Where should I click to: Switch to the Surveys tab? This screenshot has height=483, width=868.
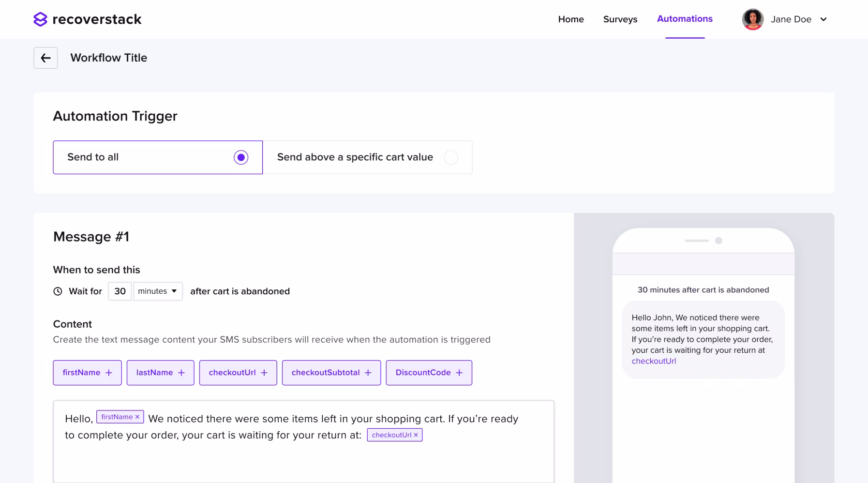[620, 19]
